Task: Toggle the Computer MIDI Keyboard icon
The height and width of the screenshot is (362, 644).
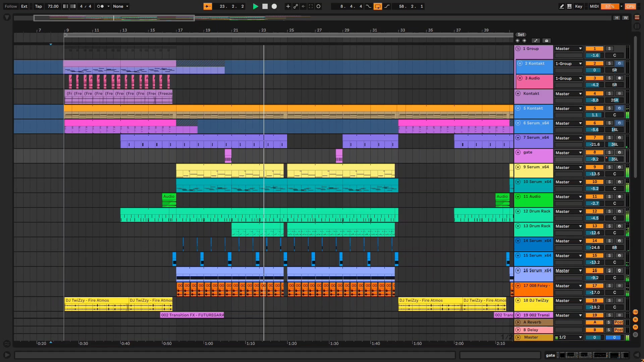Action: [570, 6]
